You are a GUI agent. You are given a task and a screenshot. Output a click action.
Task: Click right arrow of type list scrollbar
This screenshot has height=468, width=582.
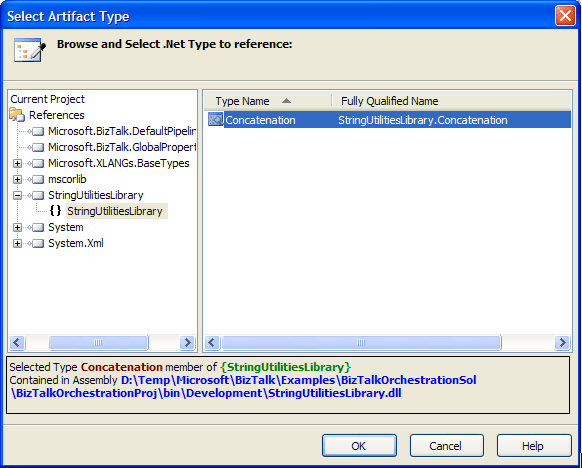562,342
